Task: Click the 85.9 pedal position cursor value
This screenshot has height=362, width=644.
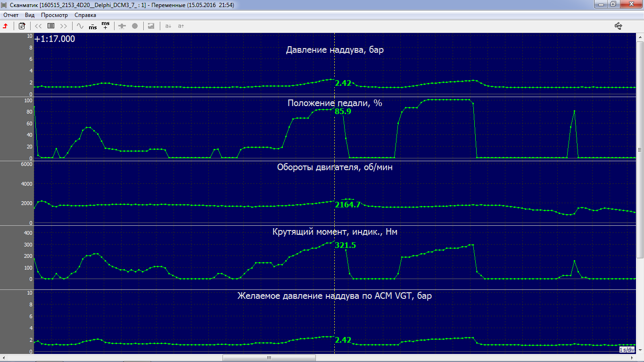Action: (343, 112)
